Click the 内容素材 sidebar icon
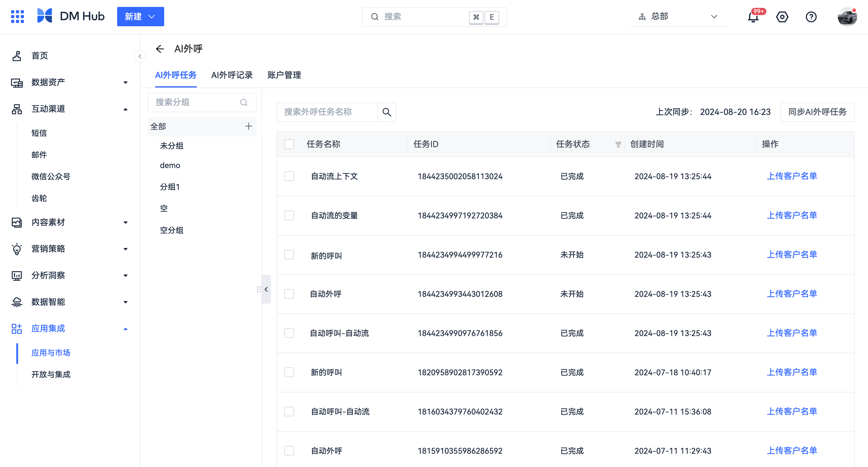This screenshot has height=467, width=868. [17, 223]
